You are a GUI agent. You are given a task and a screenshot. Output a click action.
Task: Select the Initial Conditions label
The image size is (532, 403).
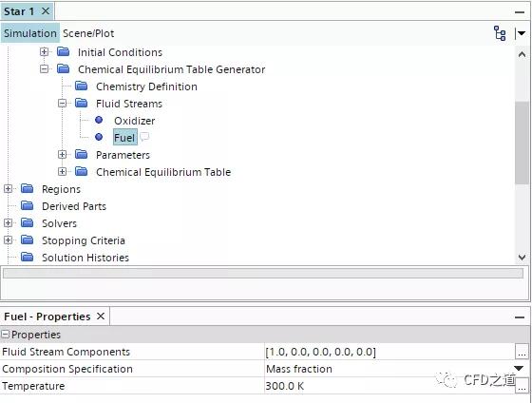point(120,52)
